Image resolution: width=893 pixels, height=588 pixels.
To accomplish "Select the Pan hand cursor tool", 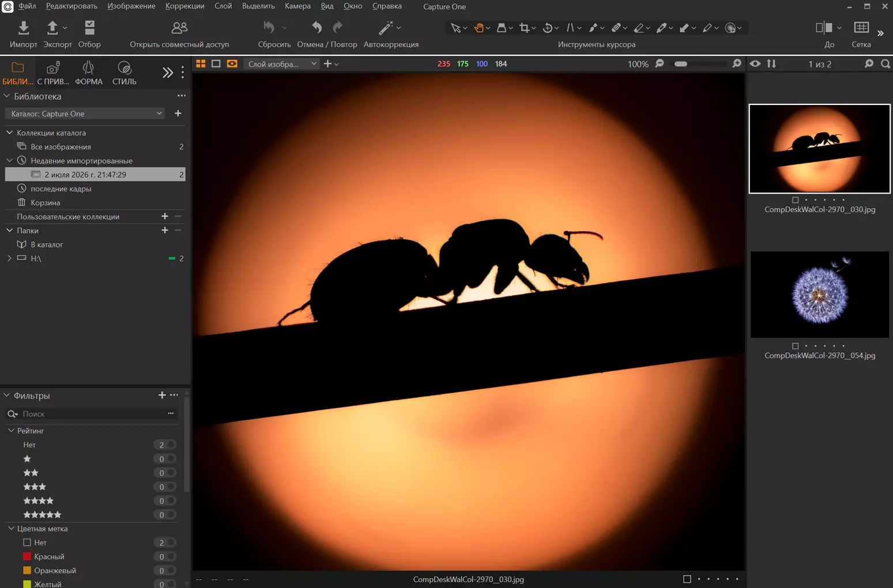I will [x=478, y=28].
